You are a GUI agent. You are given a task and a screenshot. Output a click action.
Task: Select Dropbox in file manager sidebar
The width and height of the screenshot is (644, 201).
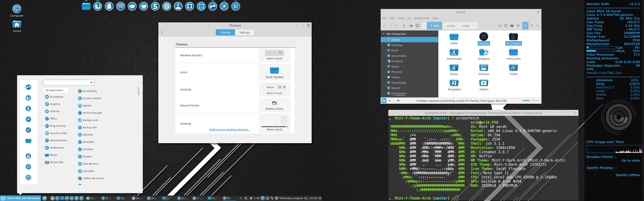tap(397, 61)
